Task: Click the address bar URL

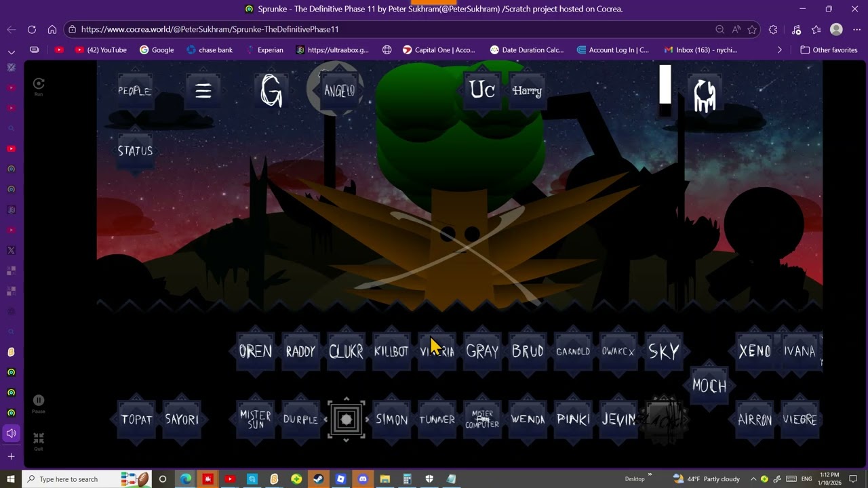Action: pyautogui.click(x=210, y=29)
